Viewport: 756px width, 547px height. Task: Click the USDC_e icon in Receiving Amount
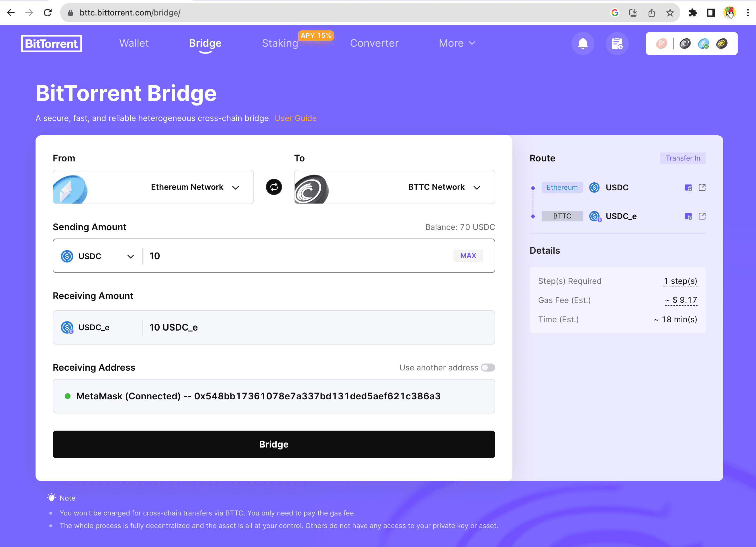[67, 327]
